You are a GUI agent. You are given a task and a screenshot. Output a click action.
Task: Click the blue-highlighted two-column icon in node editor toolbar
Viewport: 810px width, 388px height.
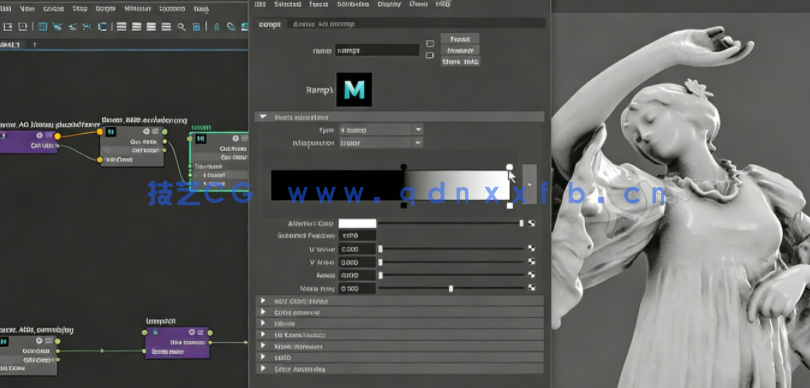click(x=43, y=27)
